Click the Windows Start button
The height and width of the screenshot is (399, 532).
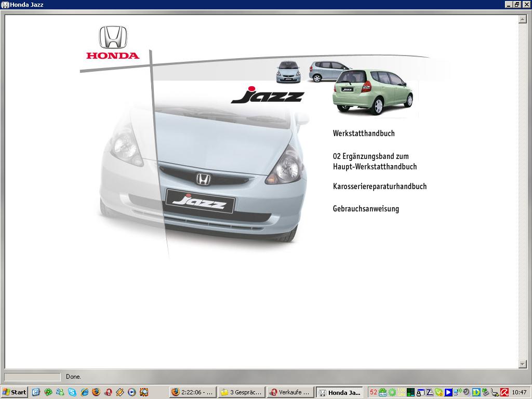tap(14, 392)
